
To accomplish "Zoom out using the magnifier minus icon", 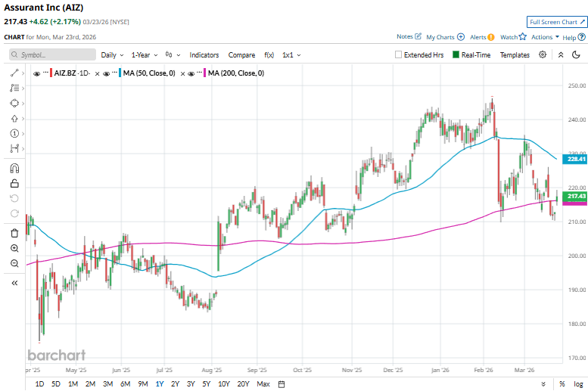I will [14, 263].
